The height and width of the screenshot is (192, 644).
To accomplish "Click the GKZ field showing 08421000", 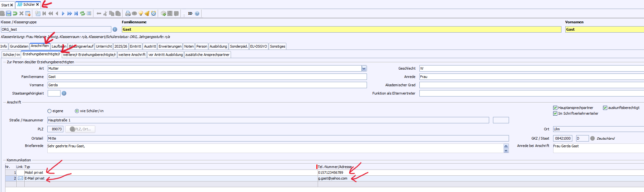I will 563,138.
